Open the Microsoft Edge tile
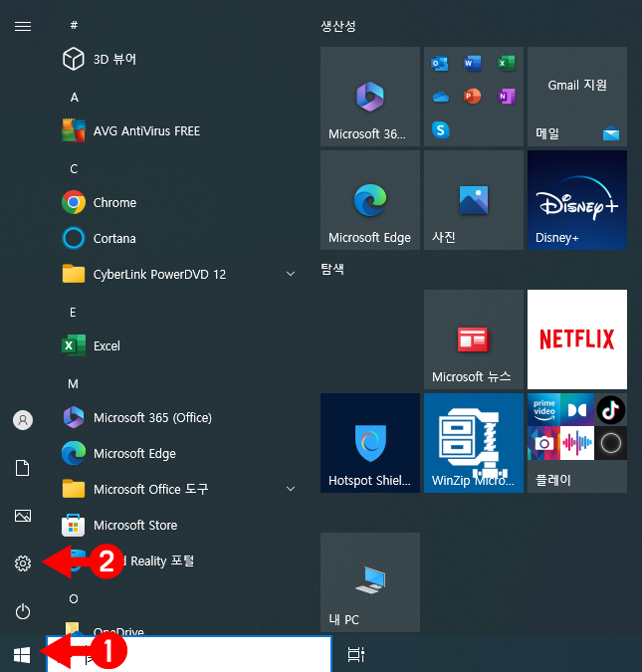 tap(370, 200)
